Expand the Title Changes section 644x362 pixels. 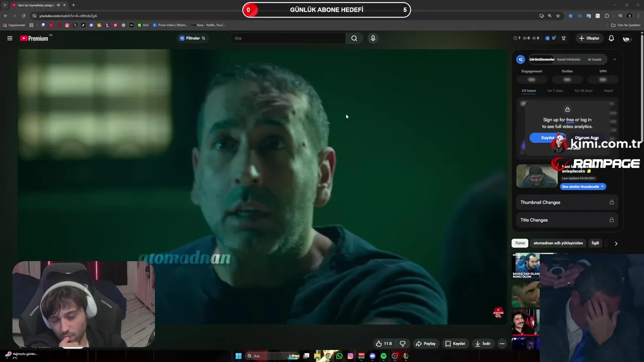[567, 220]
